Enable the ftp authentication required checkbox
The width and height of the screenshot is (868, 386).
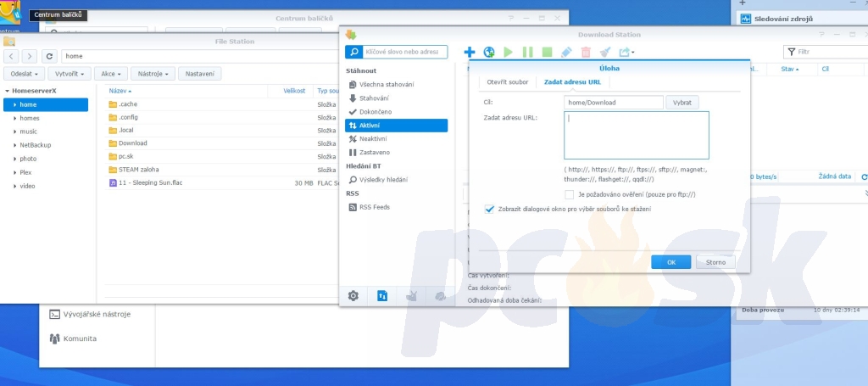click(x=569, y=195)
